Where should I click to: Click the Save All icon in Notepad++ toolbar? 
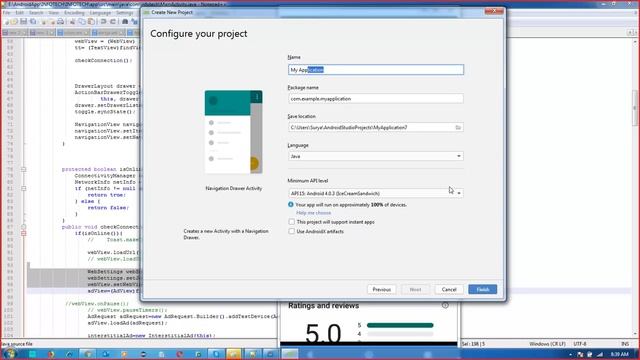[33, 21]
